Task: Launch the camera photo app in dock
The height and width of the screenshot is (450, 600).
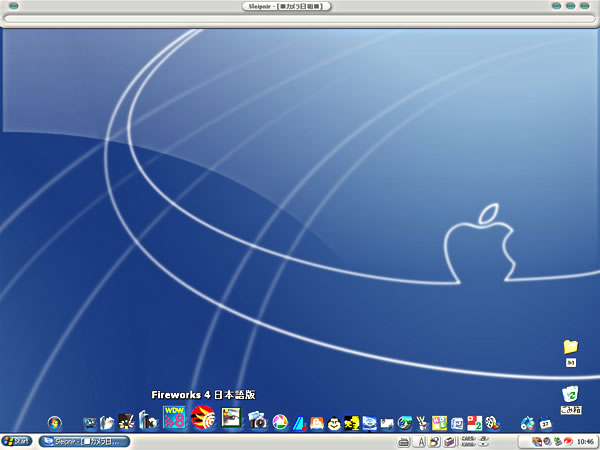Action: 258,420
